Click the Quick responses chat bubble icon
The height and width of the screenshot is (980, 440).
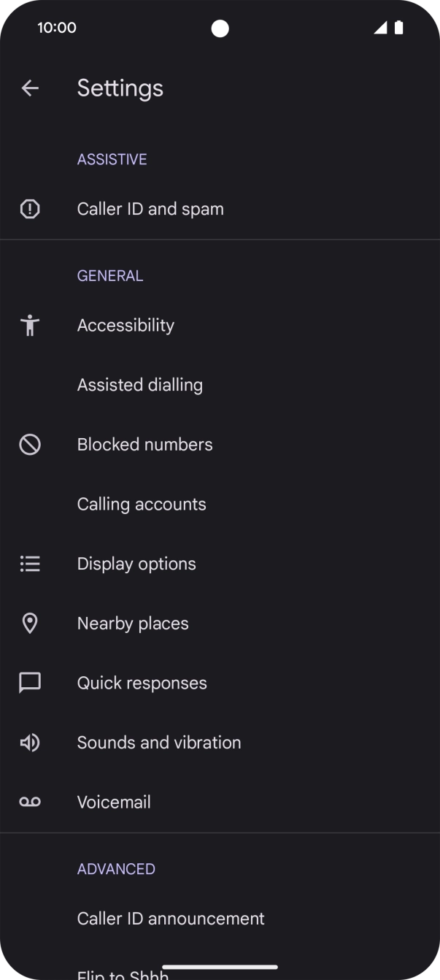pos(29,683)
